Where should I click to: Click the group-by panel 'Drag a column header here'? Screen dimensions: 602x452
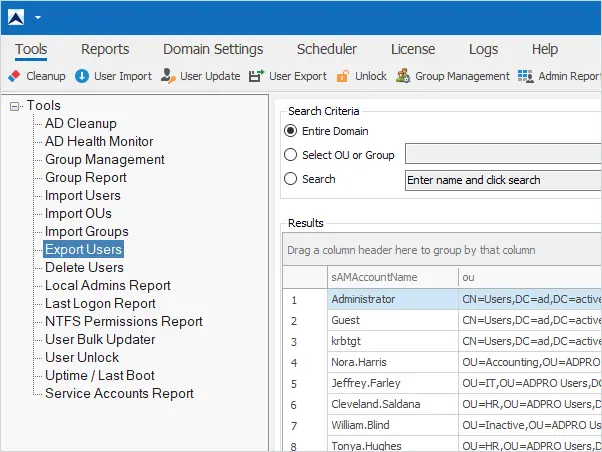click(x=442, y=250)
